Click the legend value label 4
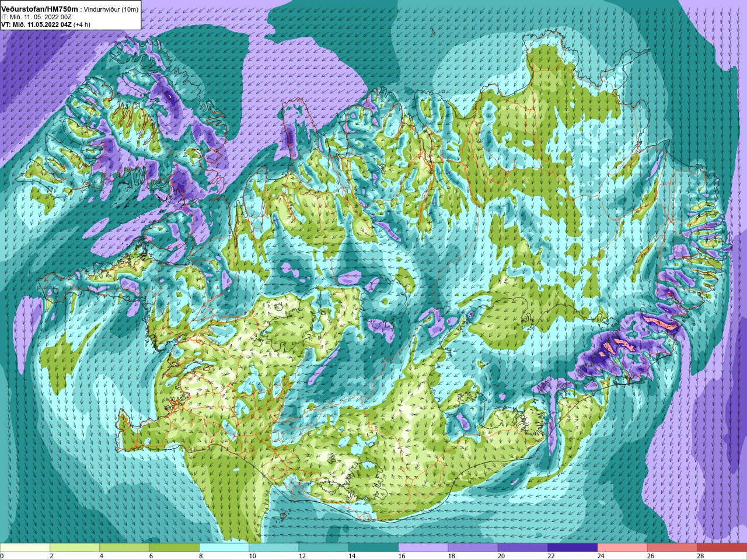This screenshot has height=560, width=747. (102, 556)
